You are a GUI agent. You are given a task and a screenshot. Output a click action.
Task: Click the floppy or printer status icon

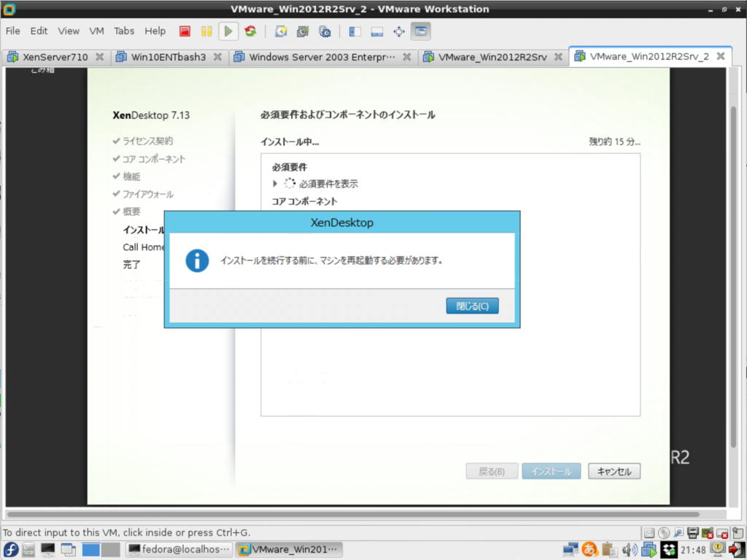pyautogui.click(x=693, y=533)
